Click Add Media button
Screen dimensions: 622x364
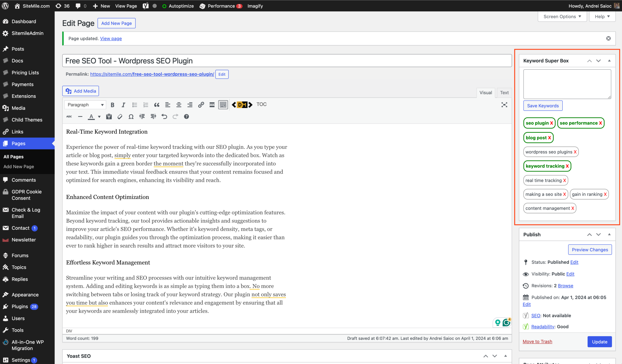[80, 91]
